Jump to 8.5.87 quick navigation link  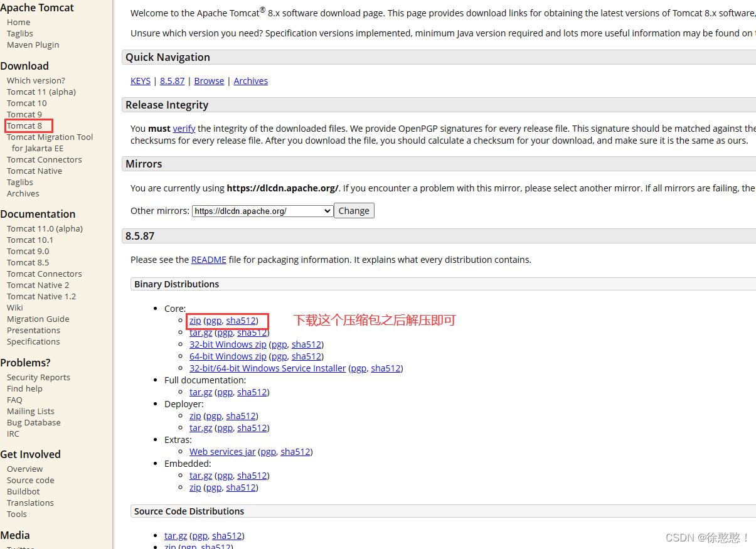point(172,81)
